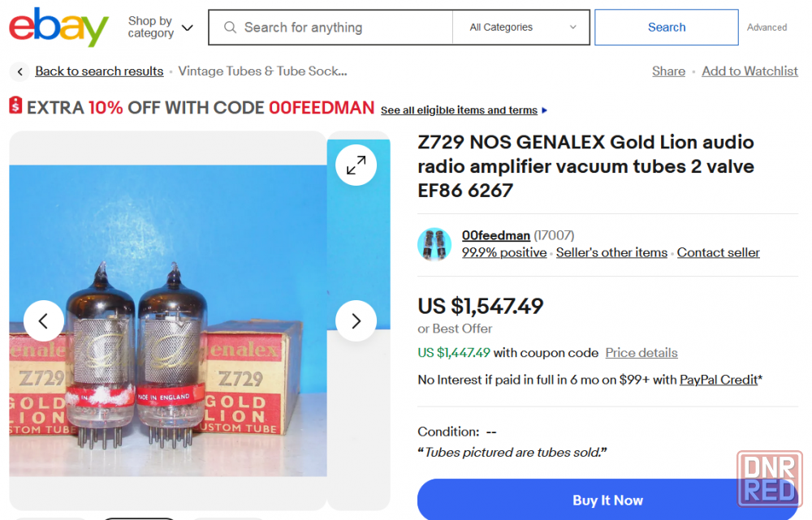
Task: Open the seller's avatar picture
Action: tap(434, 244)
